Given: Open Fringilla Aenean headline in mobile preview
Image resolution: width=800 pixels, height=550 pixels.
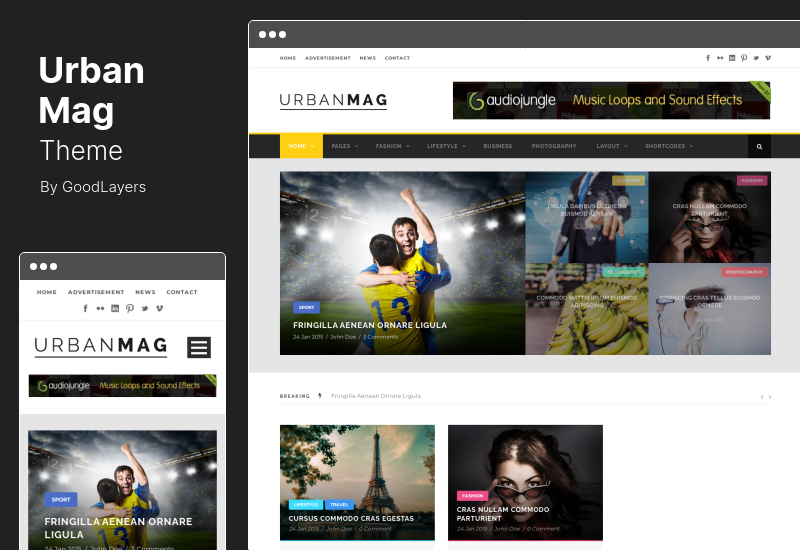Looking at the screenshot, I should coord(118,528).
